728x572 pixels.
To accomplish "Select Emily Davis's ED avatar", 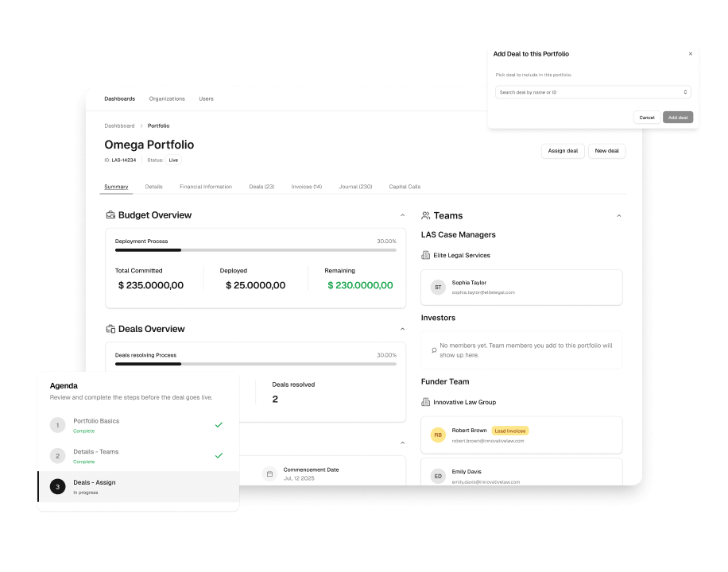I will (438, 475).
